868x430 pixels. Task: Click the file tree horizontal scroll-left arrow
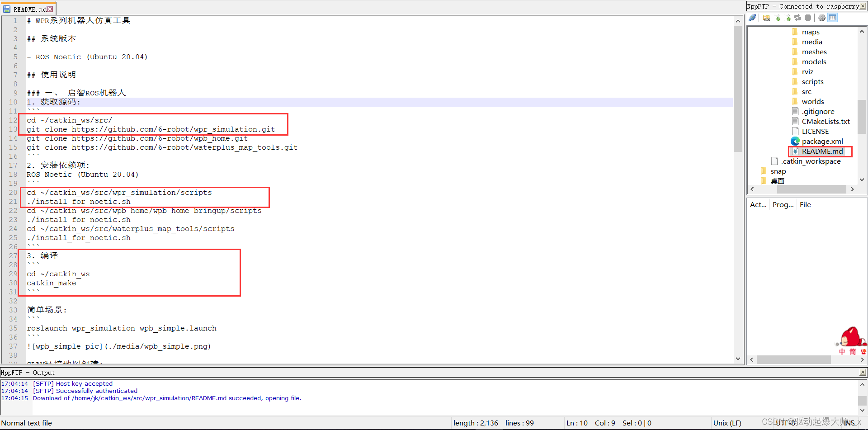tap(752, 189)
